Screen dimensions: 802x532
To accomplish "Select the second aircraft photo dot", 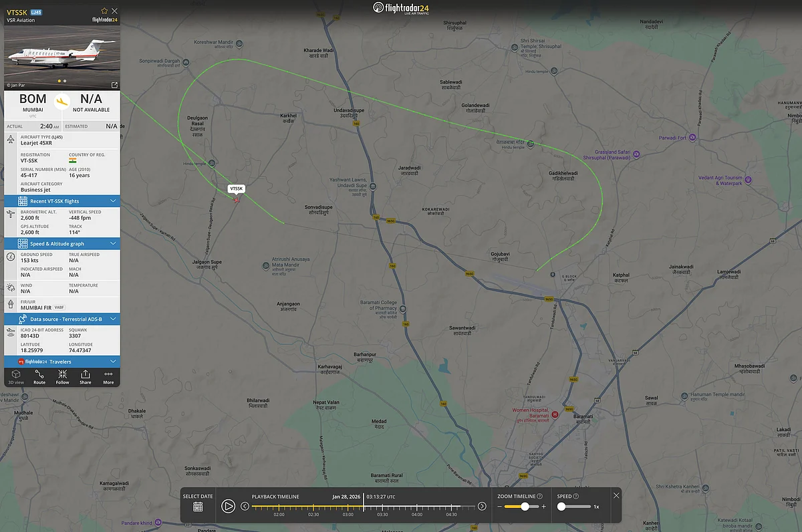I will click(65, 81).
